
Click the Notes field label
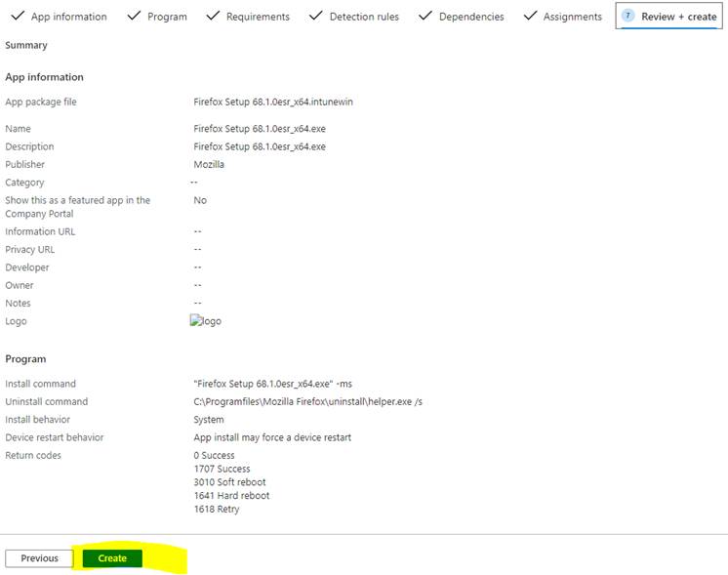(18, 304)
